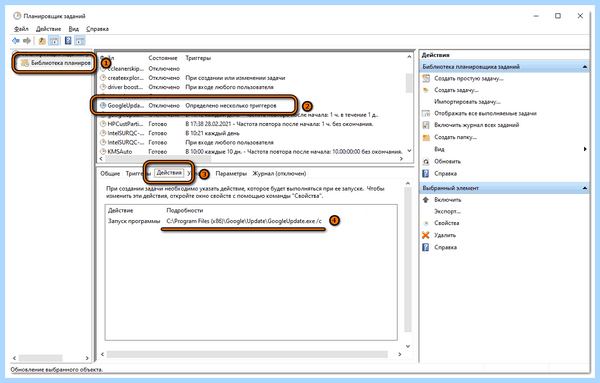
Task: Click the GoogleUpdate.exe path in Подробности
Action: coord(244,221)
